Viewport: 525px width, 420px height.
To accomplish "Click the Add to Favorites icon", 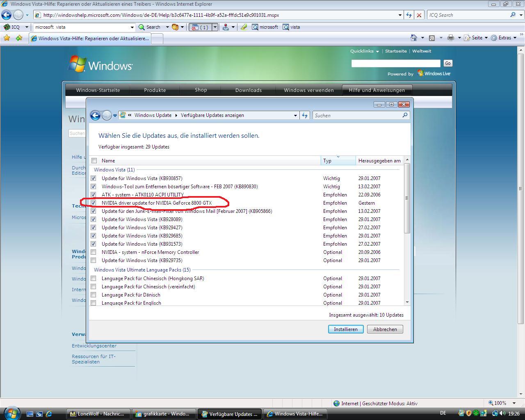I will click(x=19, y=38).
